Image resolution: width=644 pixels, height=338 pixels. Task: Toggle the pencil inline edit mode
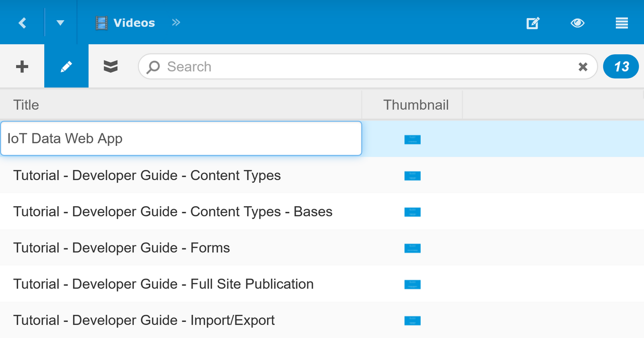click(x=66, y=66)
